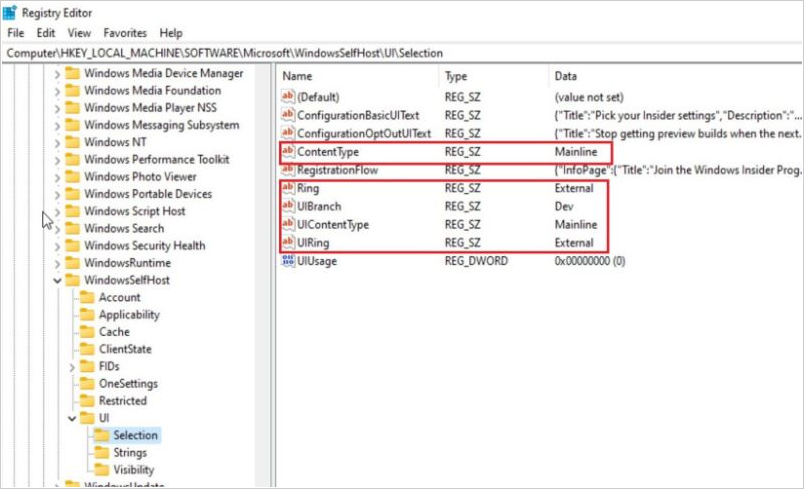Select the Windows Messaging Subsystem key
The image size is (805, 490).
(x=162, y=125)
